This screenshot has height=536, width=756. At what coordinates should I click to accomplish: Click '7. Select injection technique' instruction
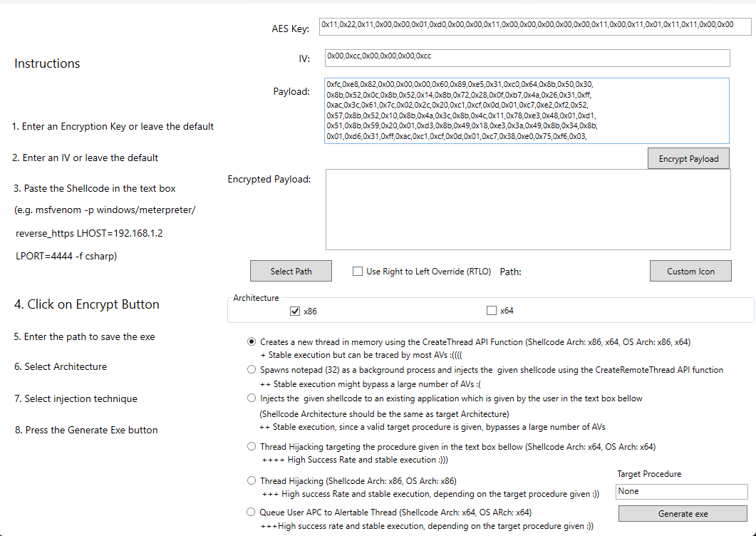click(76, 398)
